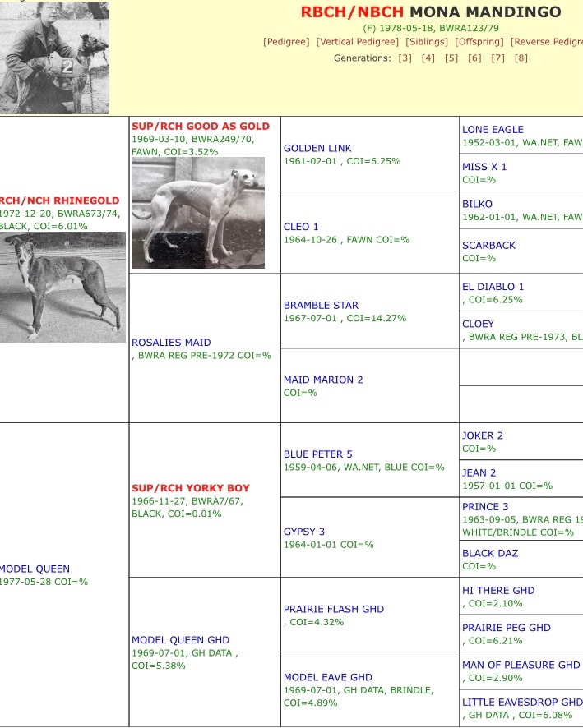The image size is (583, 728).
Task: Open LONE EAGLE pedigree entry
Action: click(493, 130)
